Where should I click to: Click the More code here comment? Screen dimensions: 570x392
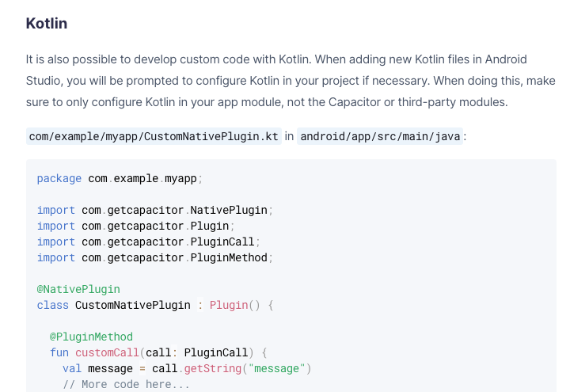point(126,384)
